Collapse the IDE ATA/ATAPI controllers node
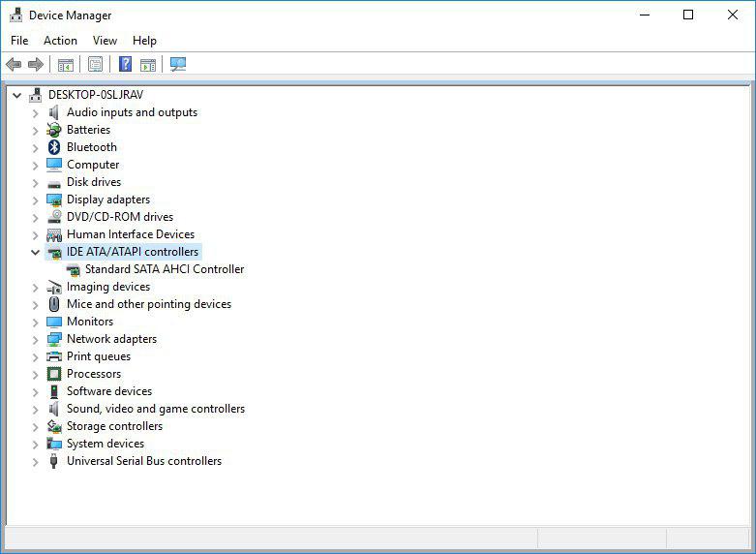The width and height of the screenshot is (756, 554). coord(36,252)
